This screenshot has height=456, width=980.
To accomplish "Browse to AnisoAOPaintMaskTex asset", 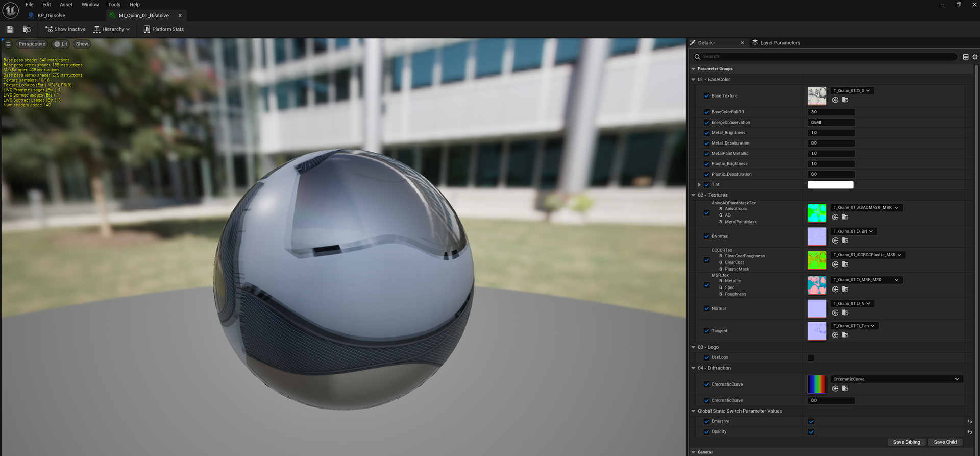I will (845, 217).
